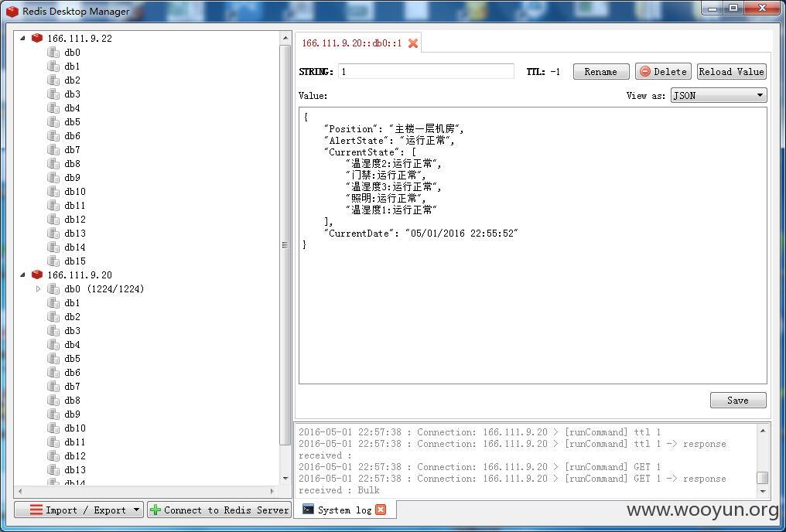Click the tree scrollbar up arrow
Screen dimensions: 786x532
[x=285, y=38]
